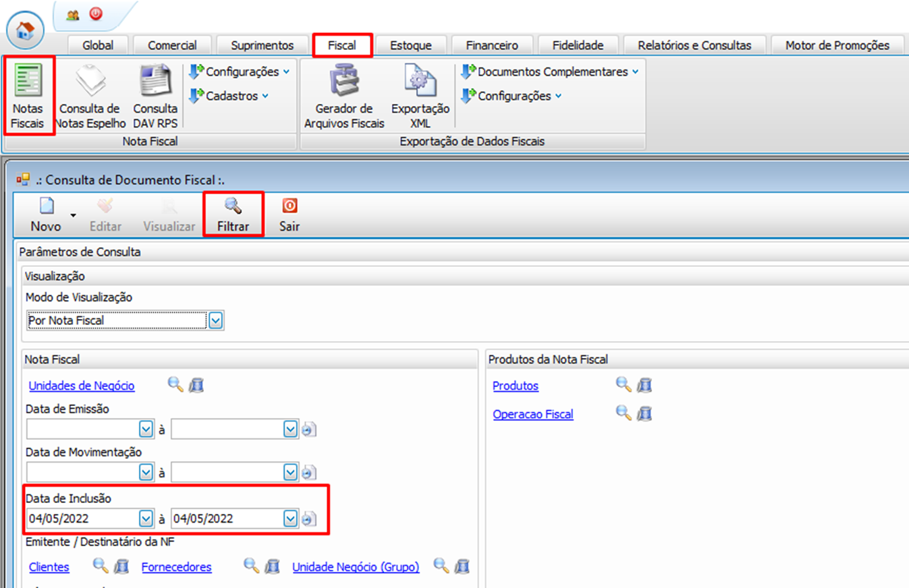
Task: Open Notas Fiscais
Action: coord(28,96)
